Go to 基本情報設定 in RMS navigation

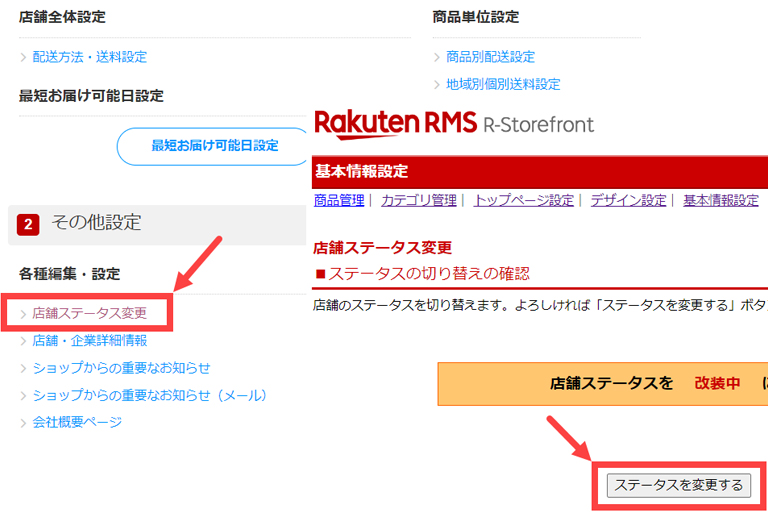pos(721,200)
